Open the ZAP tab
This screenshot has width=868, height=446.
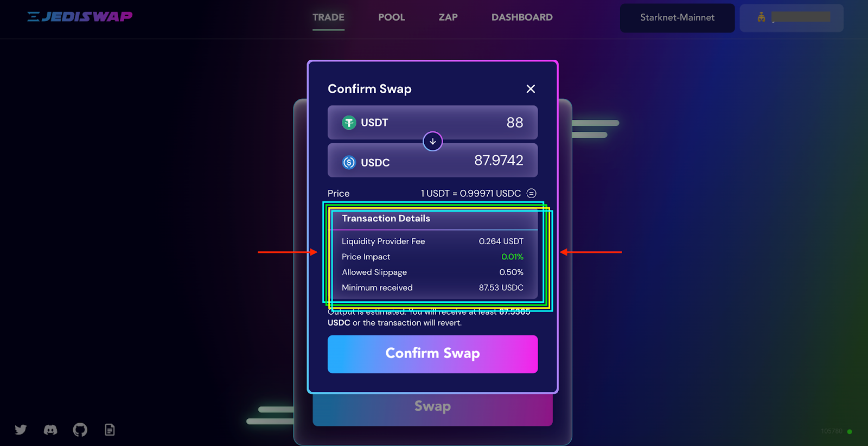tap(448, 17)
